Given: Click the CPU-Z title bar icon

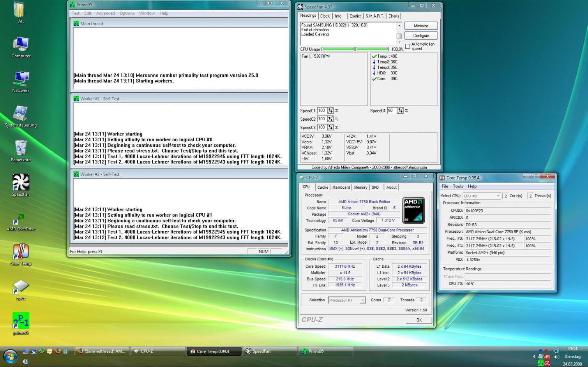Looking at the screenshot, I should [302, 177].
